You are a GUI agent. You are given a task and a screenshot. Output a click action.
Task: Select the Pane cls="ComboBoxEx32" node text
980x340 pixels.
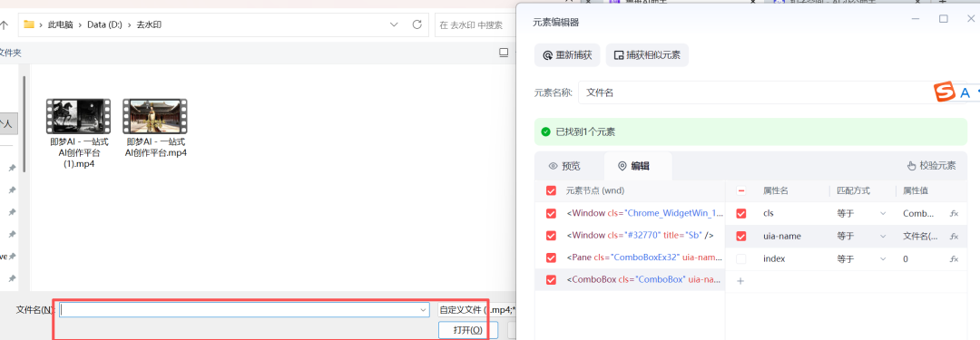click(x=645, y=257)
